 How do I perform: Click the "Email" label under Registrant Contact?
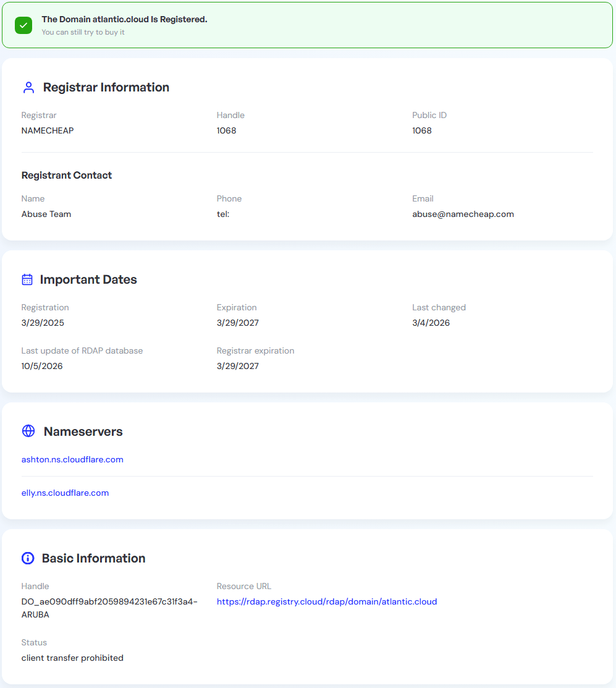pos(423,199)
